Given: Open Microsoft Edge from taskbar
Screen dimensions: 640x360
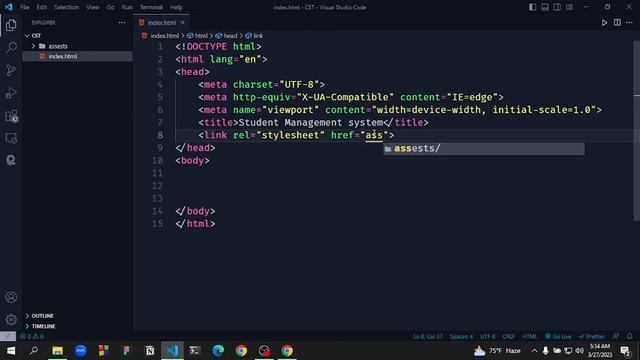Looking at the screenshot, I should [x=218, y=351].
